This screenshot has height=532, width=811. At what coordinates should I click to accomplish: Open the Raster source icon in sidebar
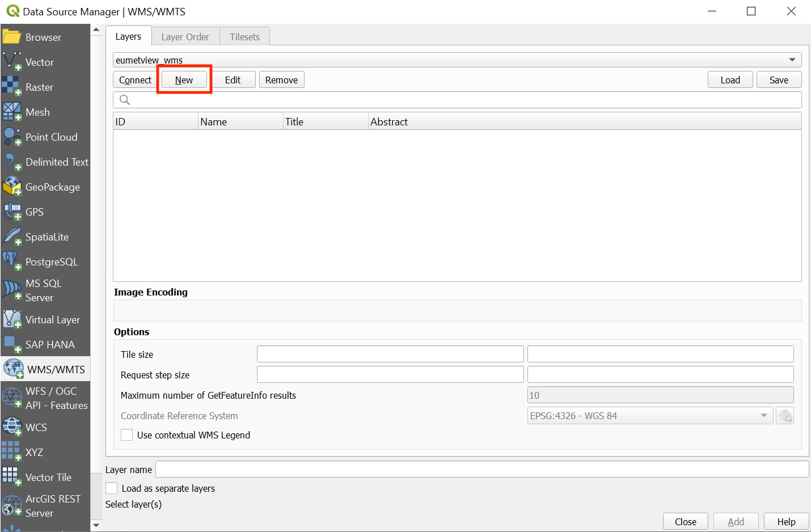pyautogui.click(x=11, y=87)
